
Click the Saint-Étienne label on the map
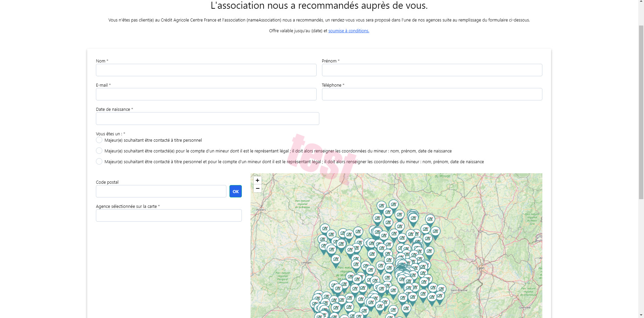pyautogui.click(x=459, y=290)
